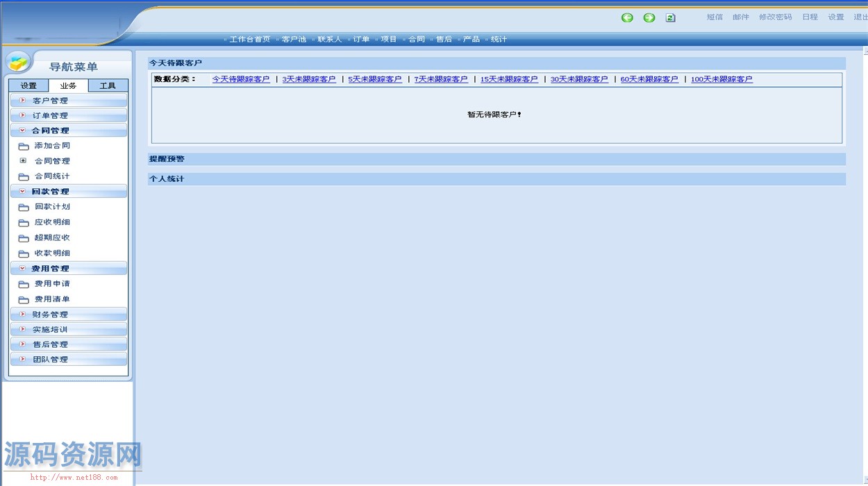Image resolution: width=868 pixels, height=486 pixels.
Task: Click the green back arrow icon
Action: tap(627, 17)
